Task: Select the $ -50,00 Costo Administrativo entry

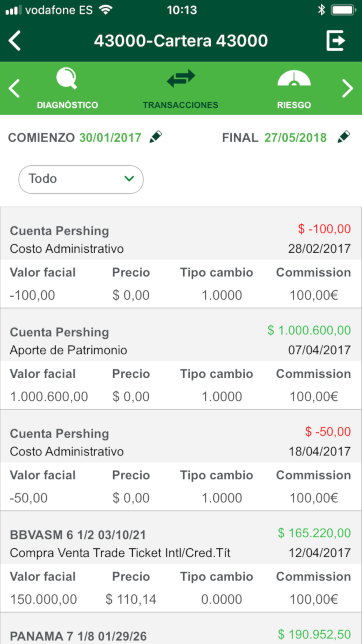Action: tap(181, 442)
